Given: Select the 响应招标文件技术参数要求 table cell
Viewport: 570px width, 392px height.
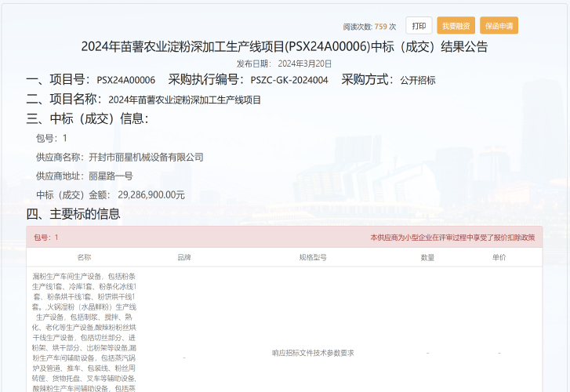Looking at the screenshot, I should pos(312,353).
